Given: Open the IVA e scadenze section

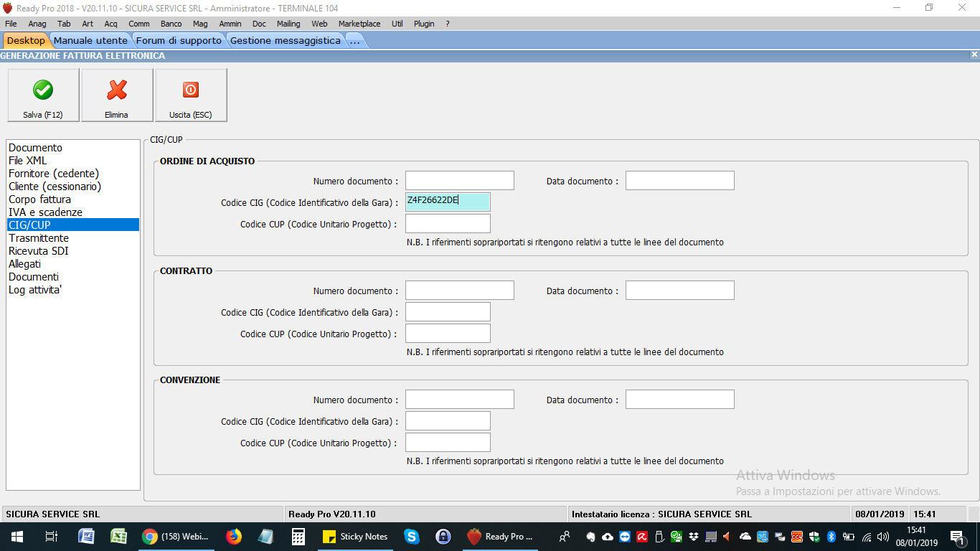Looking at the screenshot, I should tap(72, 212).
